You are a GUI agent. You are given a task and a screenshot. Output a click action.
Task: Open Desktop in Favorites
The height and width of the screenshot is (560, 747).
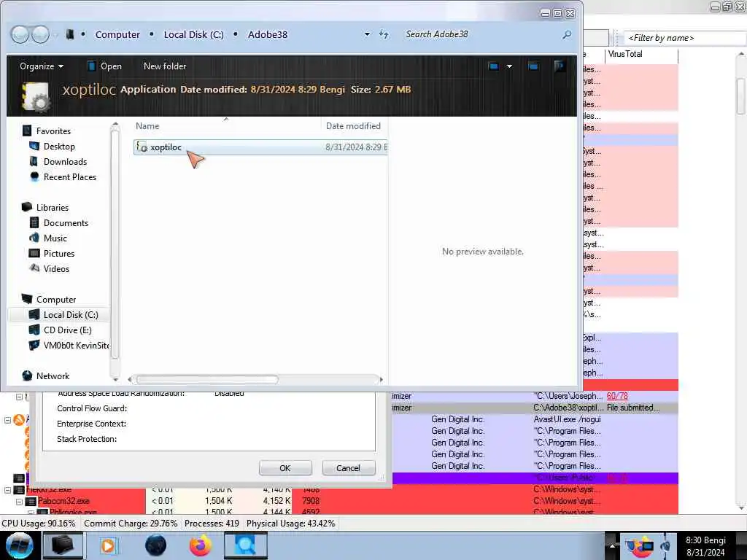(59, 146)
